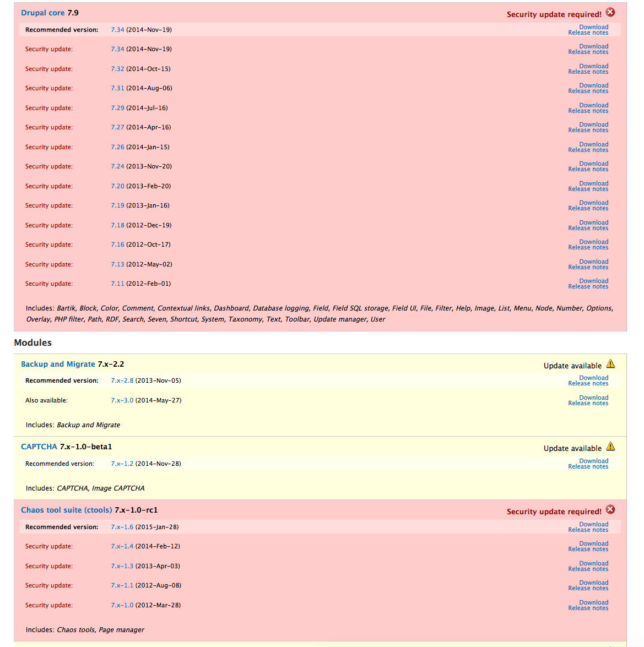Open ctools 7.x-1.1 security update link
The height and width of the screenshot is (647, 644).
122,585
